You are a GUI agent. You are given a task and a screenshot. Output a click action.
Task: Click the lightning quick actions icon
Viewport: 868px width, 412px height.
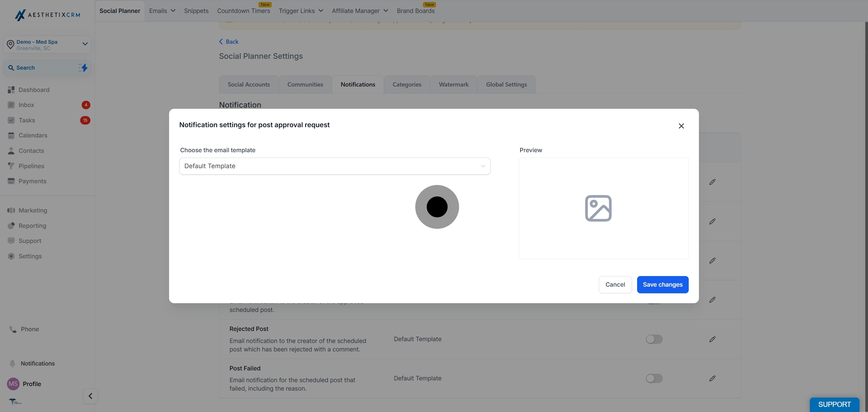pyautogui.click(x=83, y=68)
